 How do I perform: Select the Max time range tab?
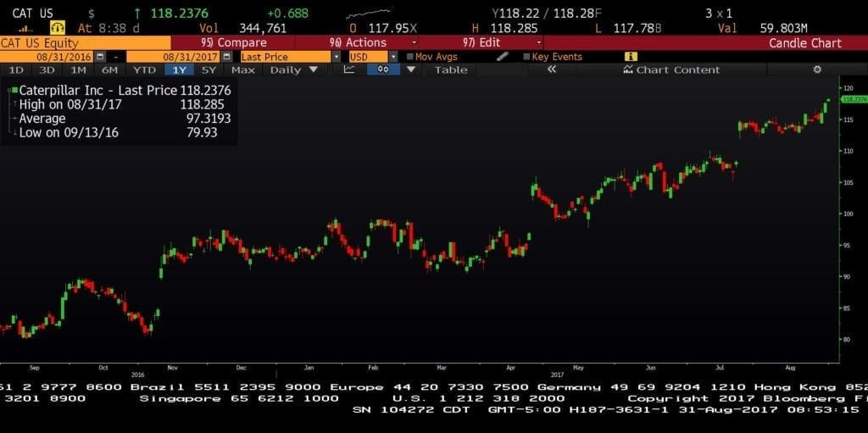(x=243, y=69)
